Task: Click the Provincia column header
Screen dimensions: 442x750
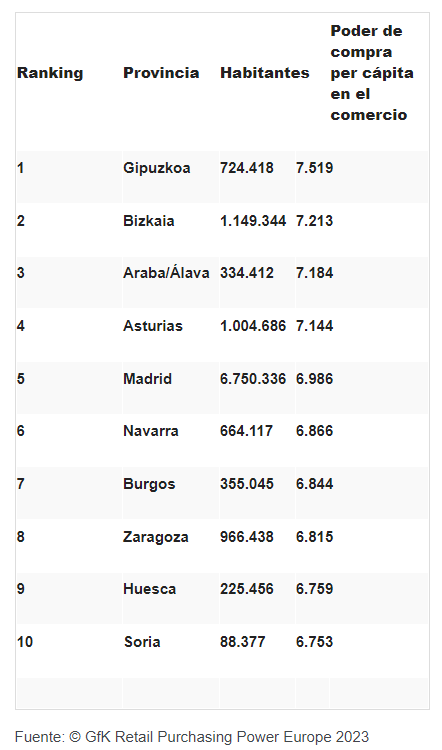Action: pyautogui.click(x=161, y=73)
